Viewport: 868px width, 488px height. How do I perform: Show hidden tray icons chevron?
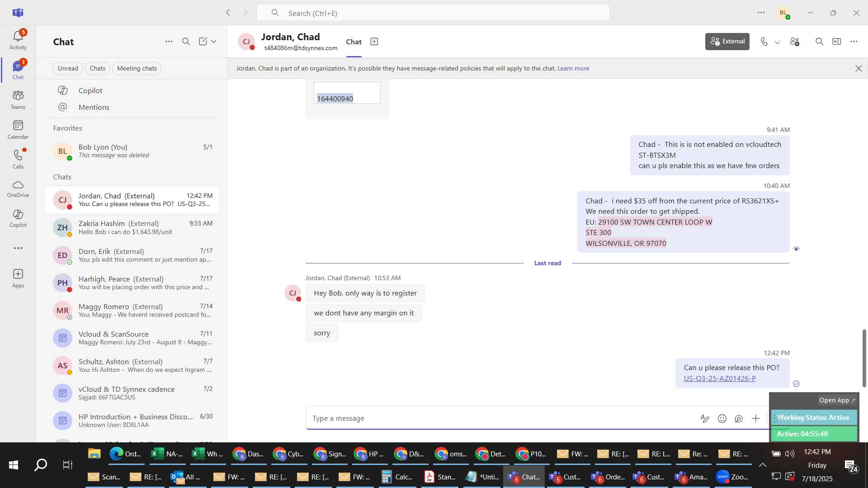coord(762,465)
